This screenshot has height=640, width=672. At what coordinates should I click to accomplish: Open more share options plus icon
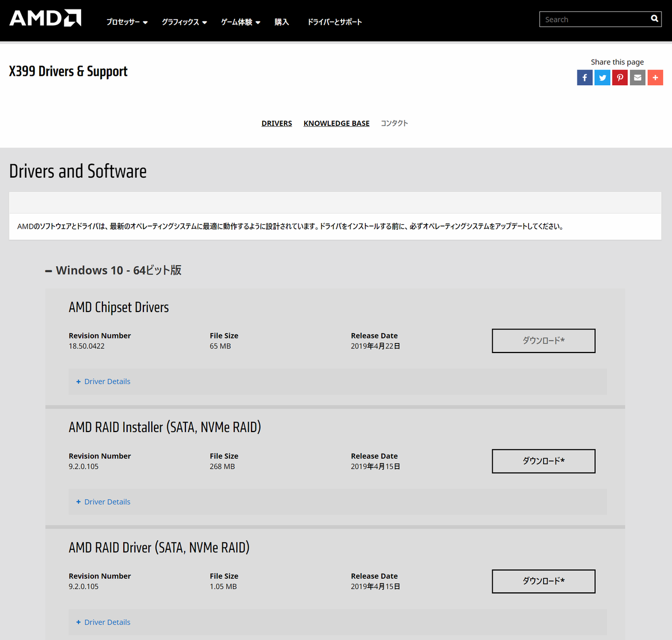655,77
